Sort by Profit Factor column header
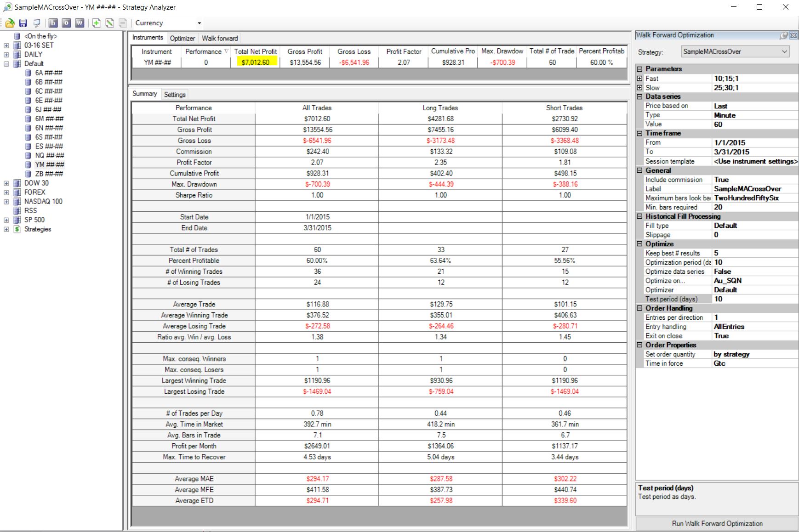 [x=404, y=51]
